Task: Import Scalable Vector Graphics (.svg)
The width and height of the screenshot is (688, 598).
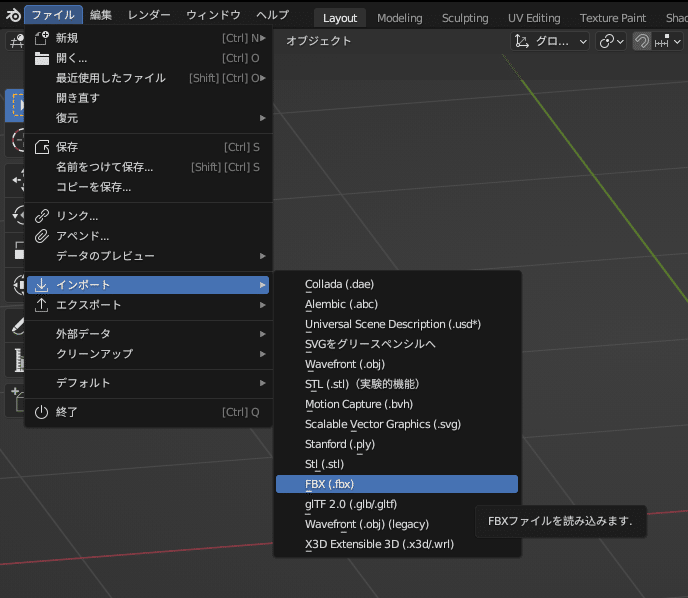Action: 397,424
